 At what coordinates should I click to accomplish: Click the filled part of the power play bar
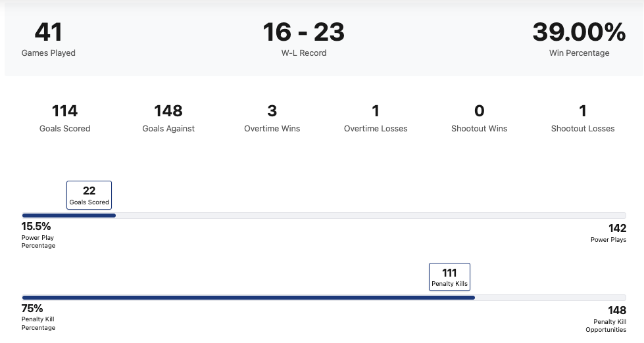click(69, 216)
